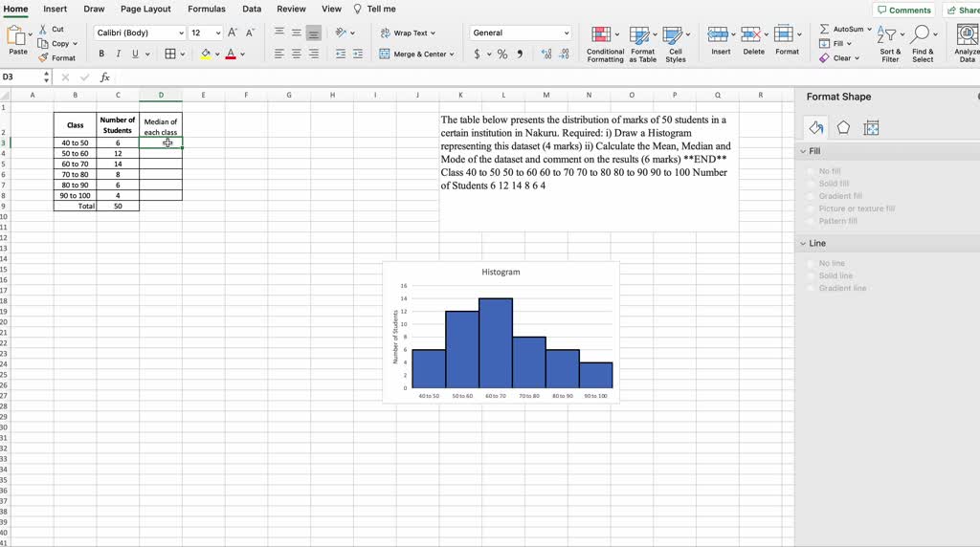The height and width of the screenshot is (547, 980).
Task: Open Fill & Line tab in Format Shape
Action: coord(815,128)
